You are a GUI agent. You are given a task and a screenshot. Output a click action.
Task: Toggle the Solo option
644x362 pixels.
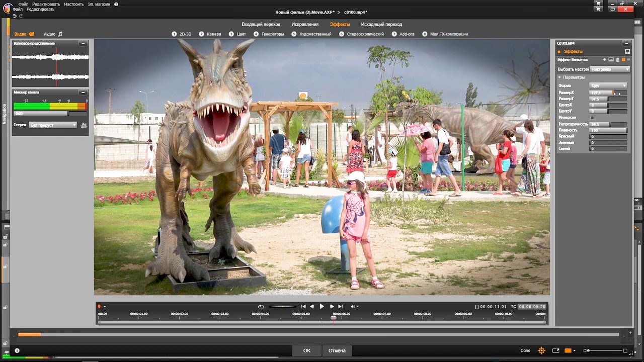525,350
